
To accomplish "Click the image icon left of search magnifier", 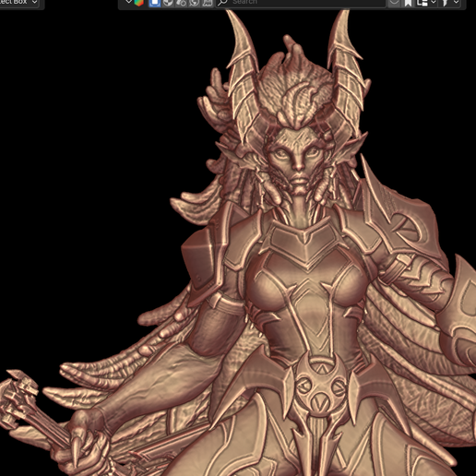I will coord(208,3).
